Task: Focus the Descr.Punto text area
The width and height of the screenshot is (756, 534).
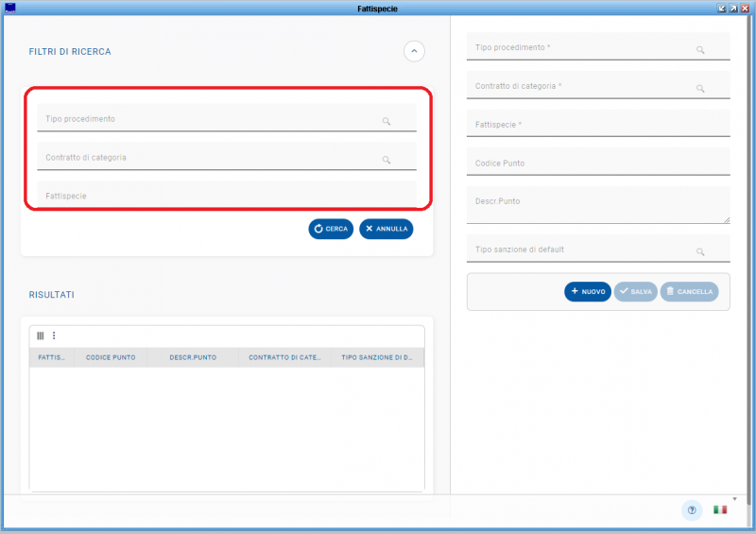Action: pos(598,205)
